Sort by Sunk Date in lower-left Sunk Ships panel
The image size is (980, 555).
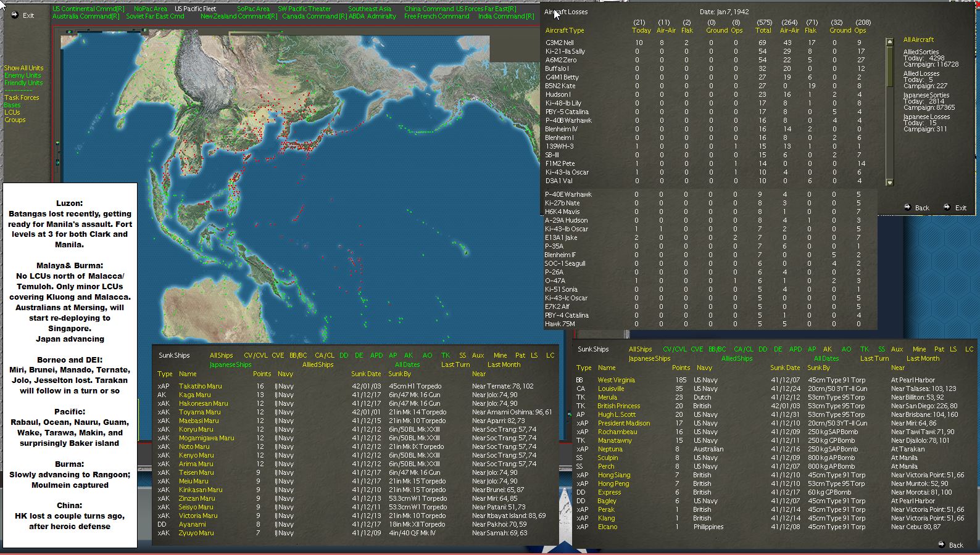point(366,374)
